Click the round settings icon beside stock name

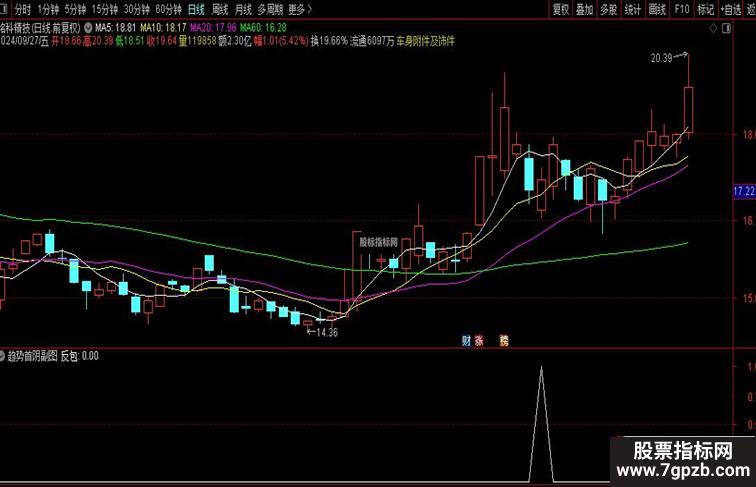(88, 28)
